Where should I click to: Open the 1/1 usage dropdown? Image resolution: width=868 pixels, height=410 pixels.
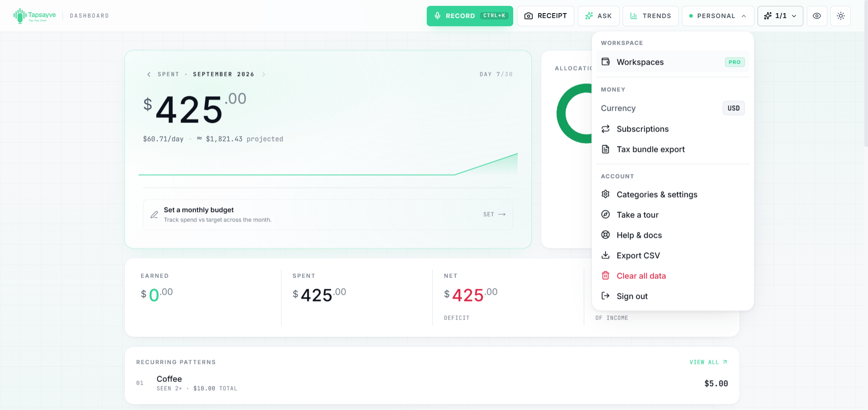point(780,16)
